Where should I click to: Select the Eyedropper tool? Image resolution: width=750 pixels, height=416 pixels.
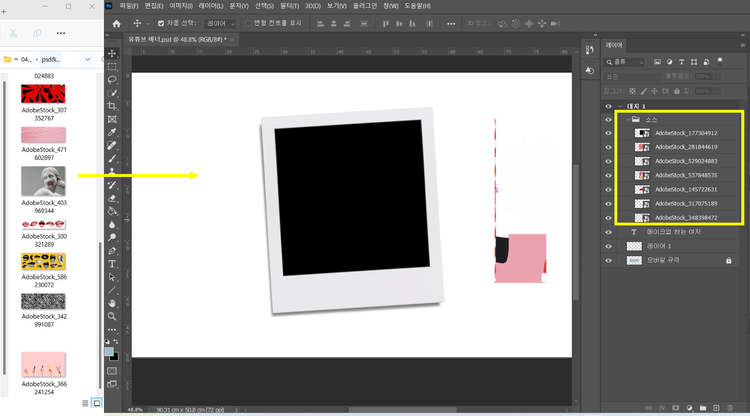[x=112, y=132]
